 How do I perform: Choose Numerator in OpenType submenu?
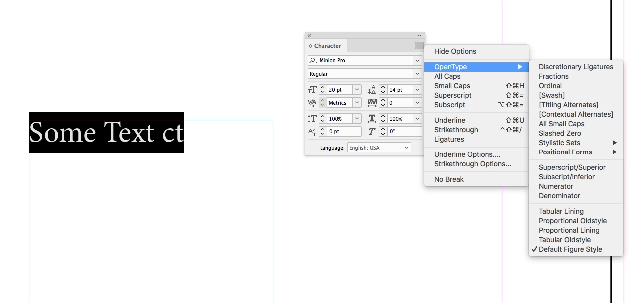click(575, 186)
